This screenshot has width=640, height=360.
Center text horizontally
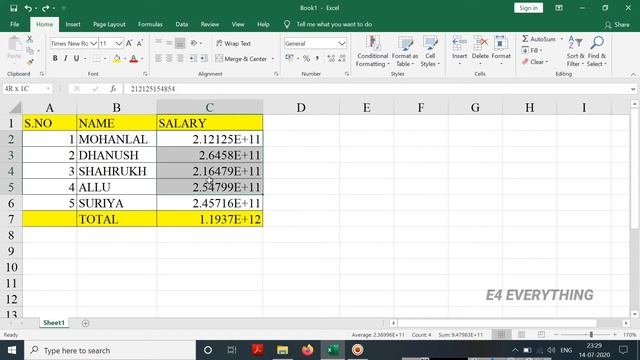point(169,59)
